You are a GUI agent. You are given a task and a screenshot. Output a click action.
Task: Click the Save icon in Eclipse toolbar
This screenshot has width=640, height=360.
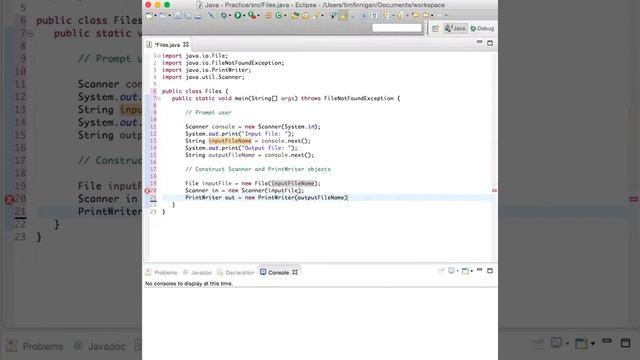tap(178, 16)
